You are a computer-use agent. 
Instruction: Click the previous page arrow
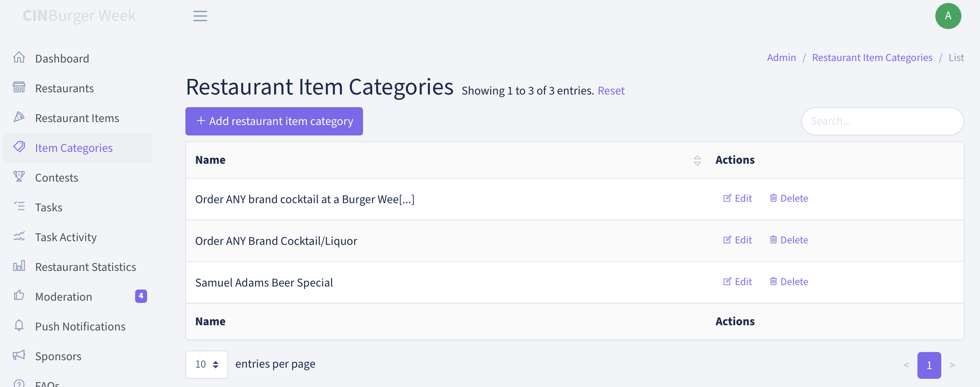point(906,365)
